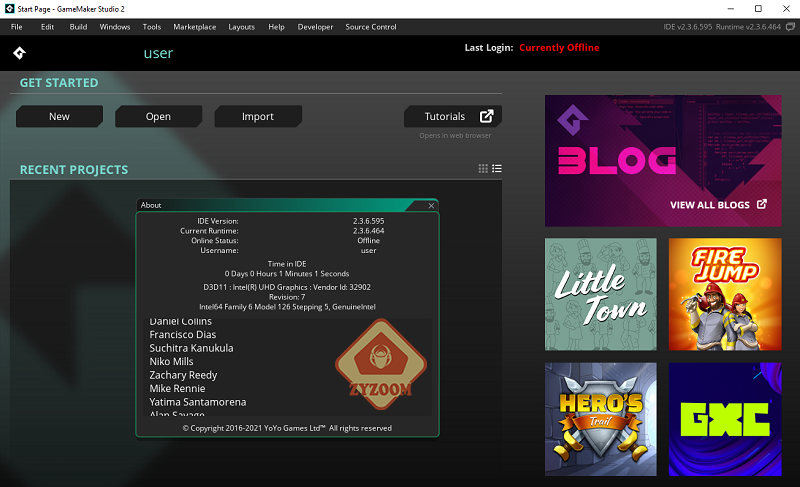
Task: Open Tutorials in web browser
Action: 453,116
